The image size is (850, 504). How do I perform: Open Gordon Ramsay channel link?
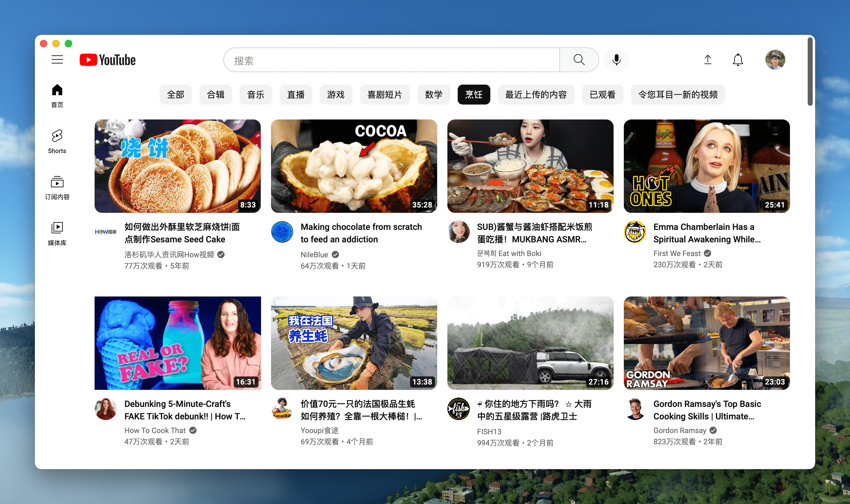click(680, 430)
